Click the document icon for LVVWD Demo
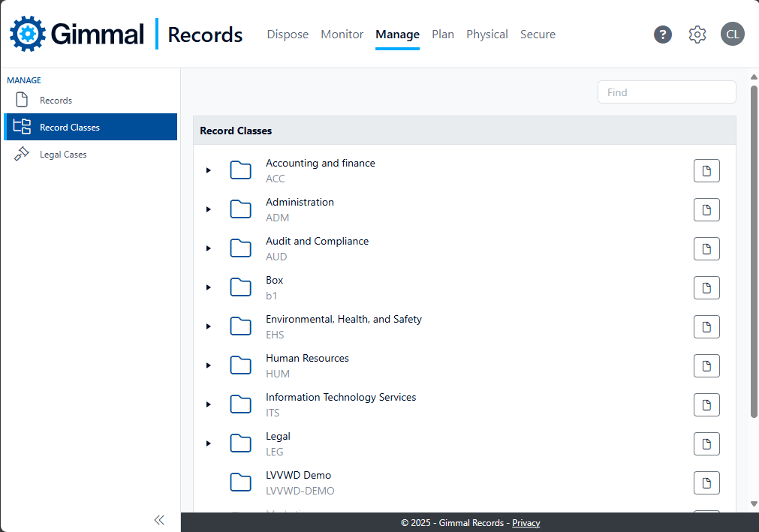 (706, 483)
